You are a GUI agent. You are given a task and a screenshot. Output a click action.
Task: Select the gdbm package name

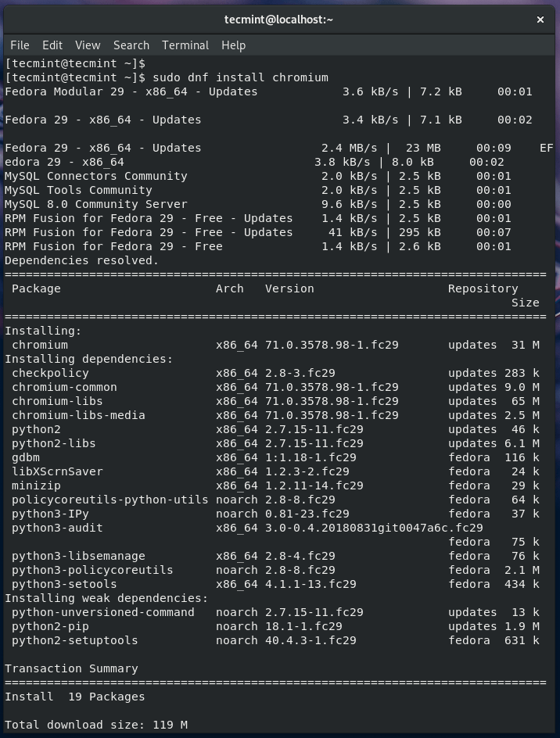click(x=26, y=457)
